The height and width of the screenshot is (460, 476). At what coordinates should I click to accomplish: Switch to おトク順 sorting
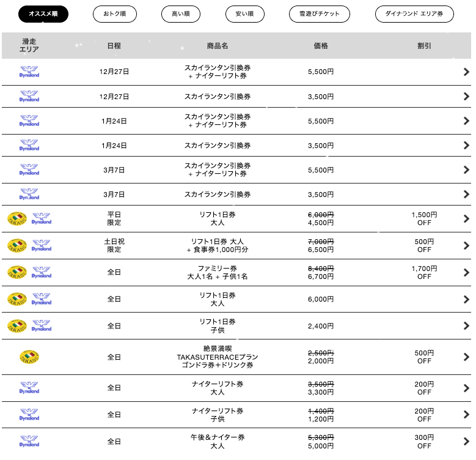115,14
